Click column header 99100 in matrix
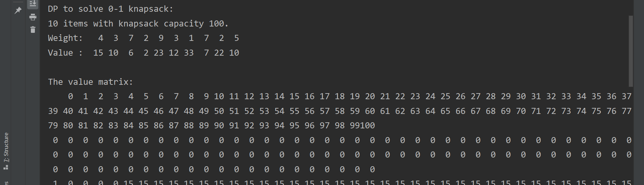This screenshot has width=644, height=185. tap(362, 126)
